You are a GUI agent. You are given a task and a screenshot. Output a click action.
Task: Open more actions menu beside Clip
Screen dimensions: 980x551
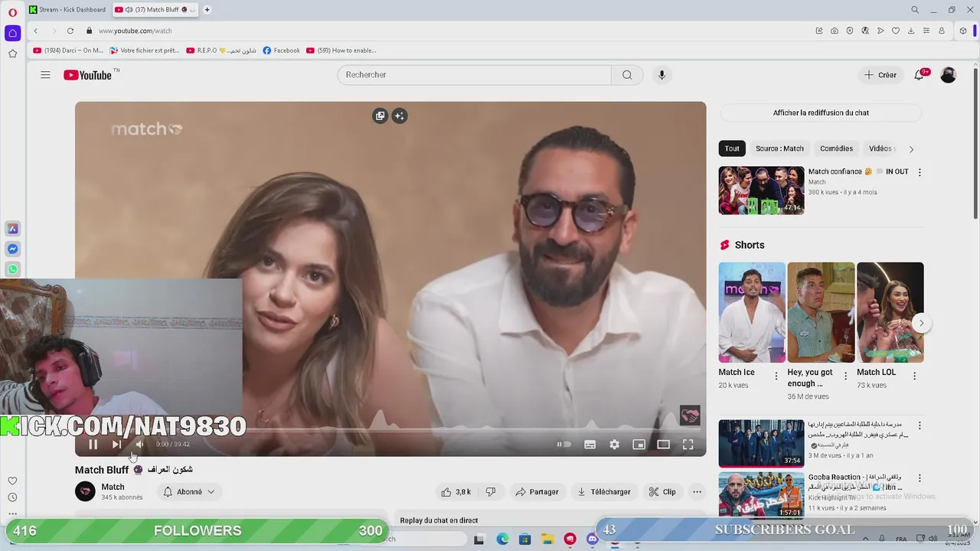[697, 492]
